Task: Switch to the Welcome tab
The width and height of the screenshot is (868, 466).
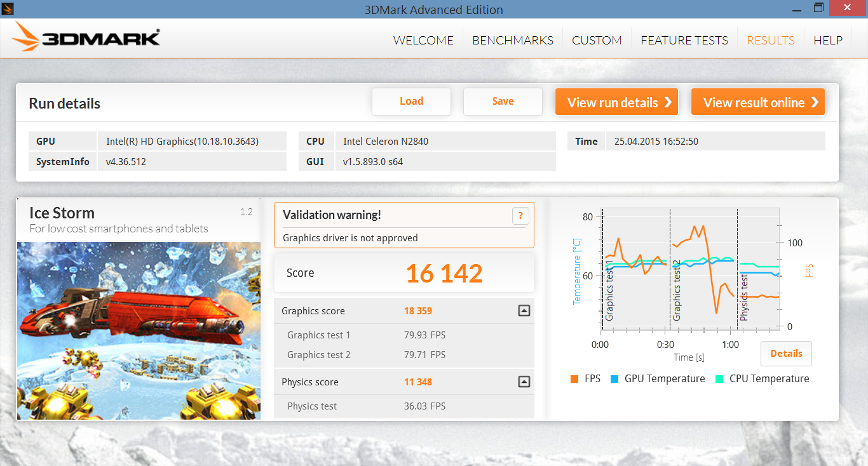Action: tap(423, 41)
